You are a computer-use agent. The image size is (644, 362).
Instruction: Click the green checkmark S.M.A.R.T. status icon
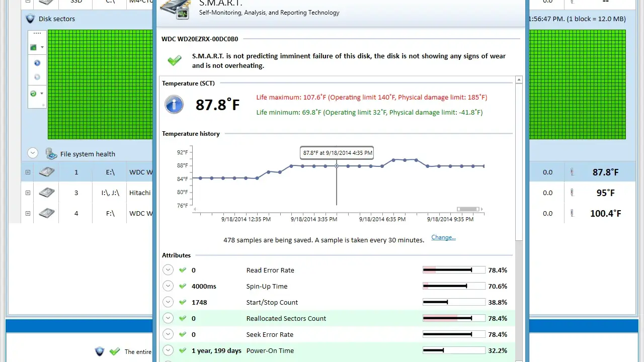(x=175, y=60)
